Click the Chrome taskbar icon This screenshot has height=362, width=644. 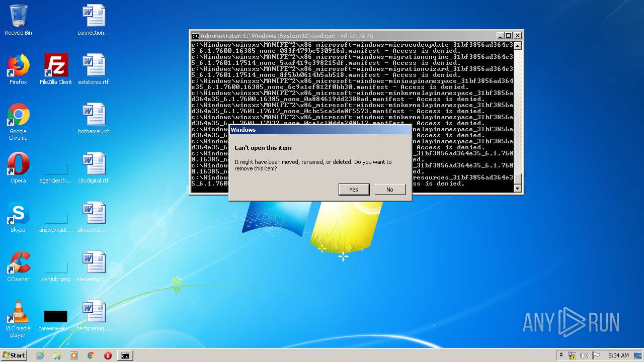coord(91,355)
